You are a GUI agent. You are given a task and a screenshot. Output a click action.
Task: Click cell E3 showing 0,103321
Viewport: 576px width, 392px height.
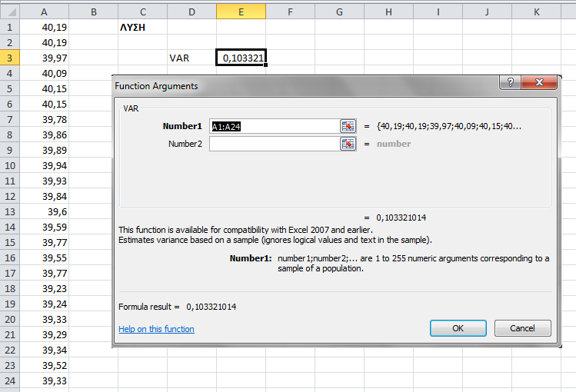[x=241, y=58]
